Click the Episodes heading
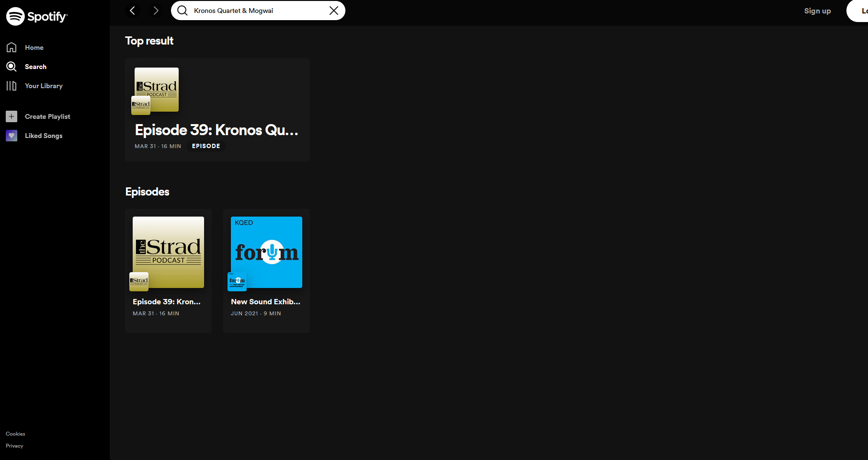The width and height of the screenshot is (868, 460). tap(147, 192)
